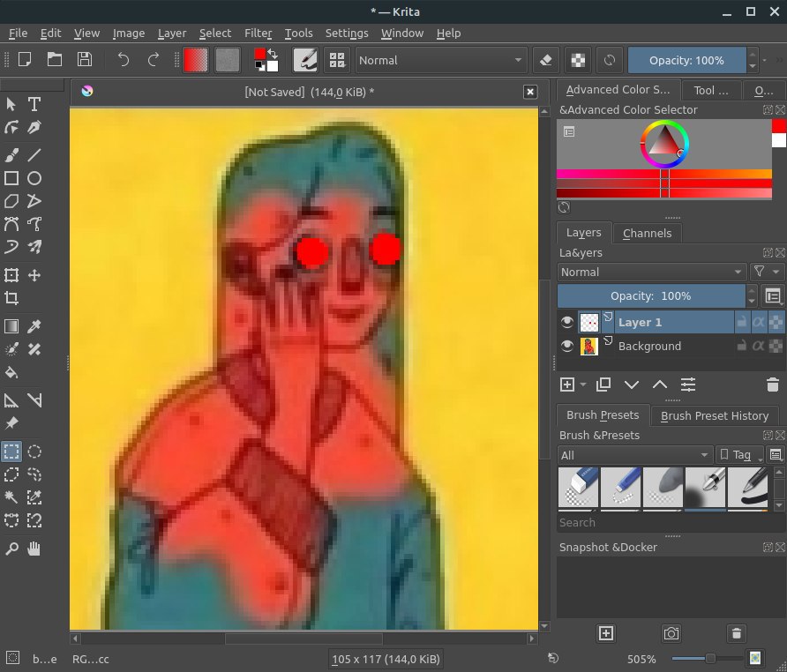Open the Select menu
This screenshot has height=672, width=787.
coord(214,34)
